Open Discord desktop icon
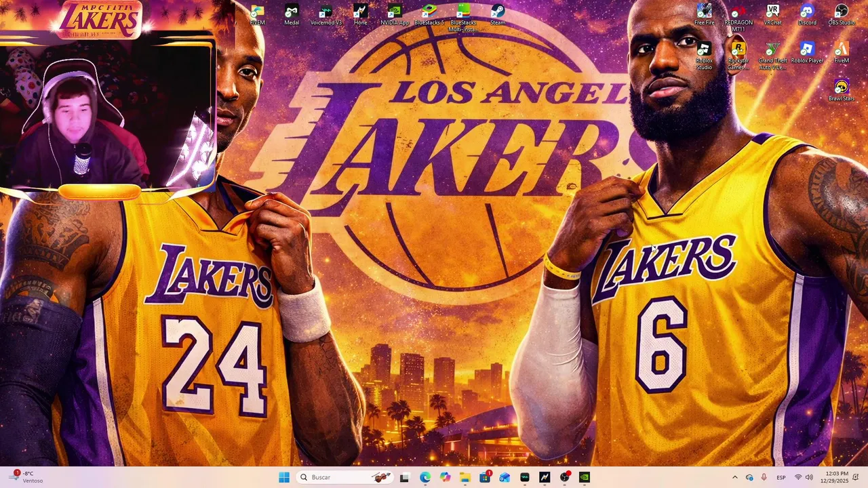The height and width of the screenshot is (488, 868). point(807,15)
